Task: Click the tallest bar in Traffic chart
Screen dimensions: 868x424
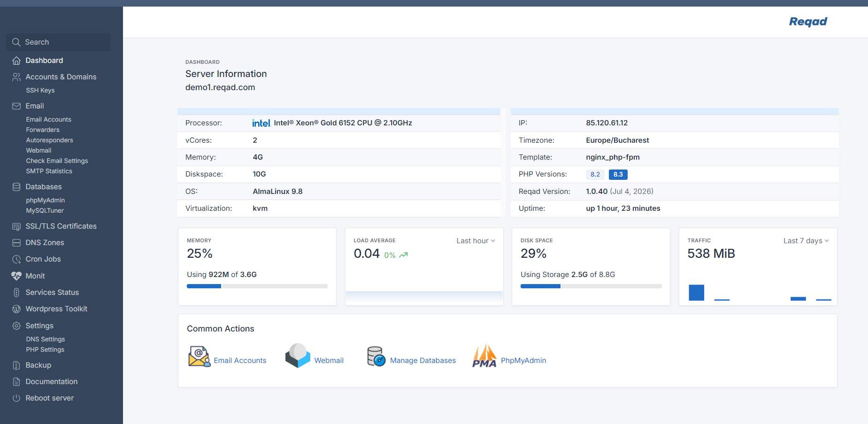Action: (x=697, y=293)
